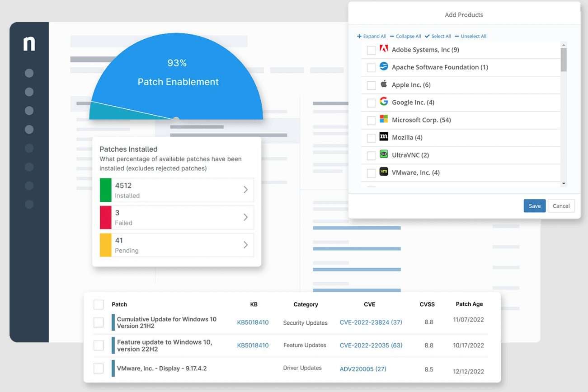Expand the 3 Failed patches chevron

246,217
